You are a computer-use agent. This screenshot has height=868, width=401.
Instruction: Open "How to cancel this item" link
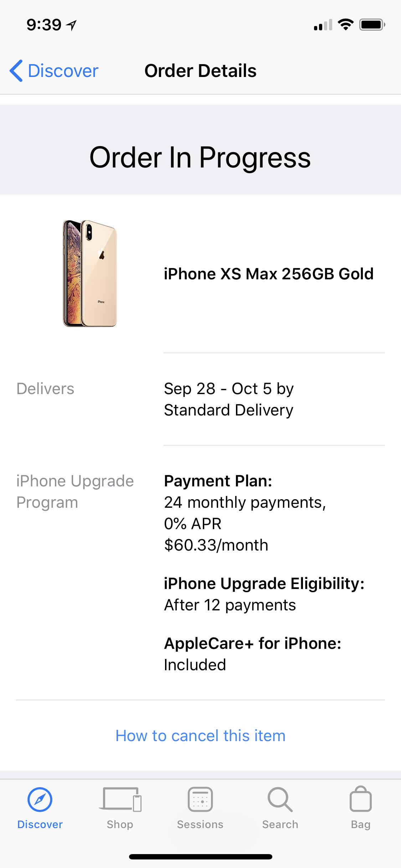(x=200, y=735)
